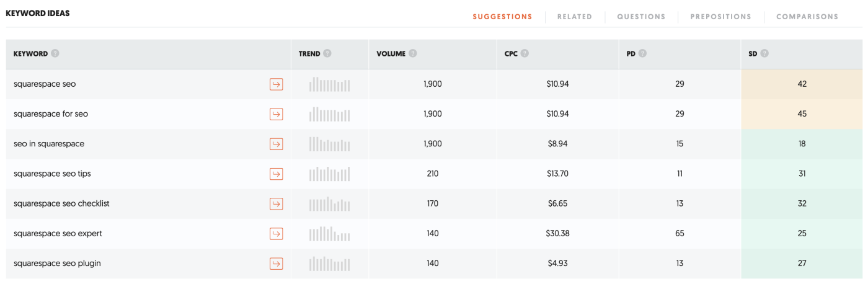Image resolution: width=868 pixels, height=284 pixels.
Task: Open arrow icon for squarespace seo expert
Action: click(x=276, y=234)
